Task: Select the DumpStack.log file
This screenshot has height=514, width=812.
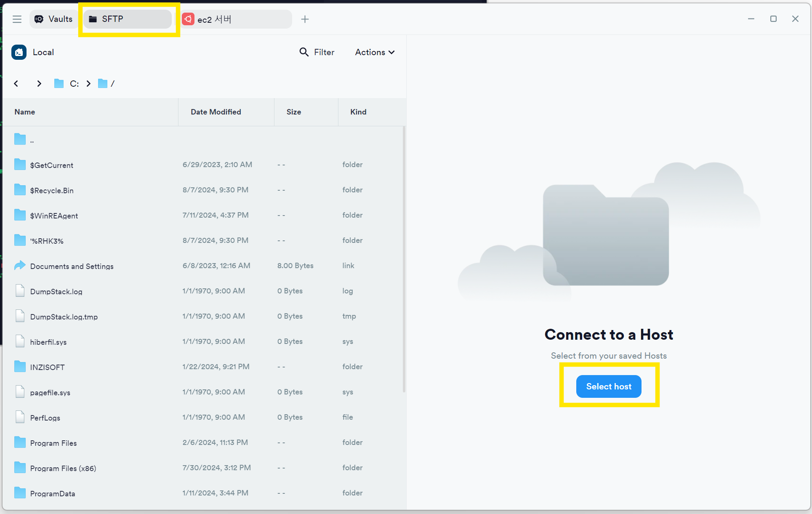Action: [x=56, y=291]
